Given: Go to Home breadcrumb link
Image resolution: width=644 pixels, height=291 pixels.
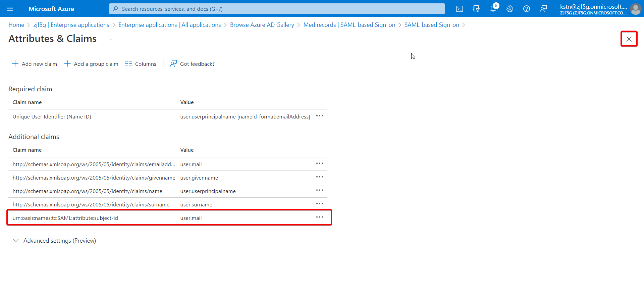Looking at the screenshot, I should coord(16,25).
